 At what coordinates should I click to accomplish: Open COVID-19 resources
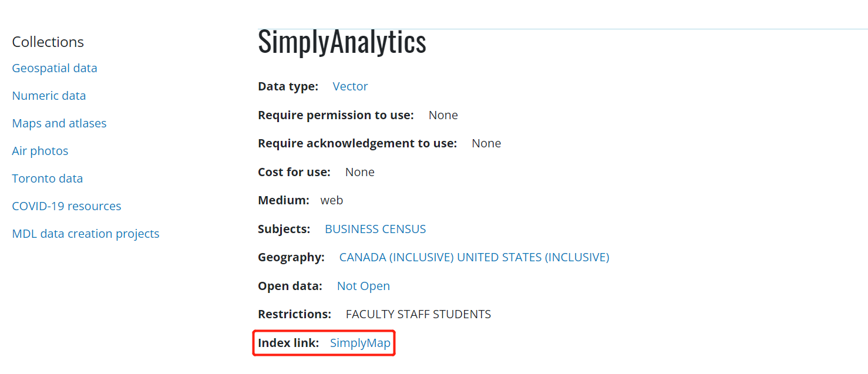click(x=66, y=205)
